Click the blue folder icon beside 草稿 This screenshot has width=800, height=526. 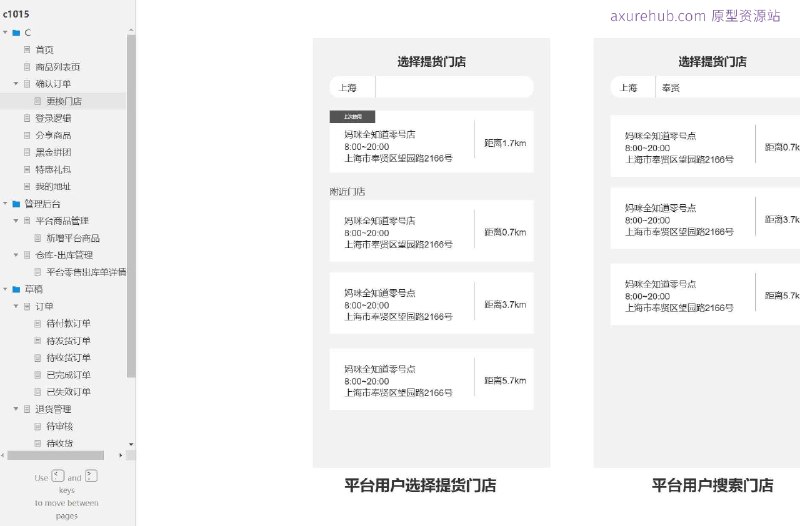click(16, 289)
